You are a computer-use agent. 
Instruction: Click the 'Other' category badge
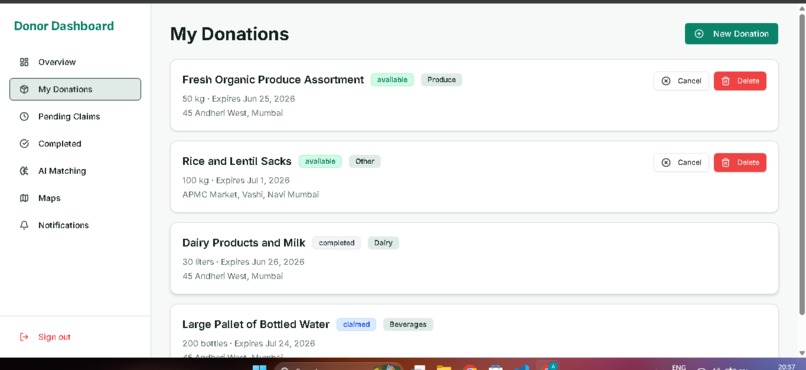point(365,161)
